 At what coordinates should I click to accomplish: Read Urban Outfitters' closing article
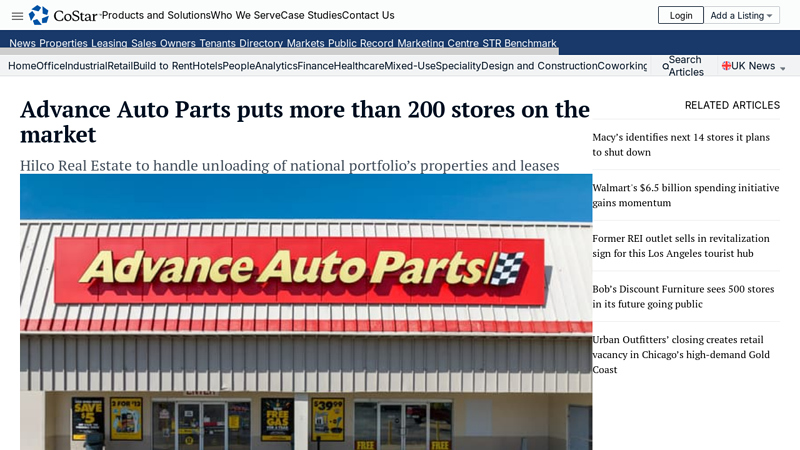pyautogui.click(x=681, y=354)
